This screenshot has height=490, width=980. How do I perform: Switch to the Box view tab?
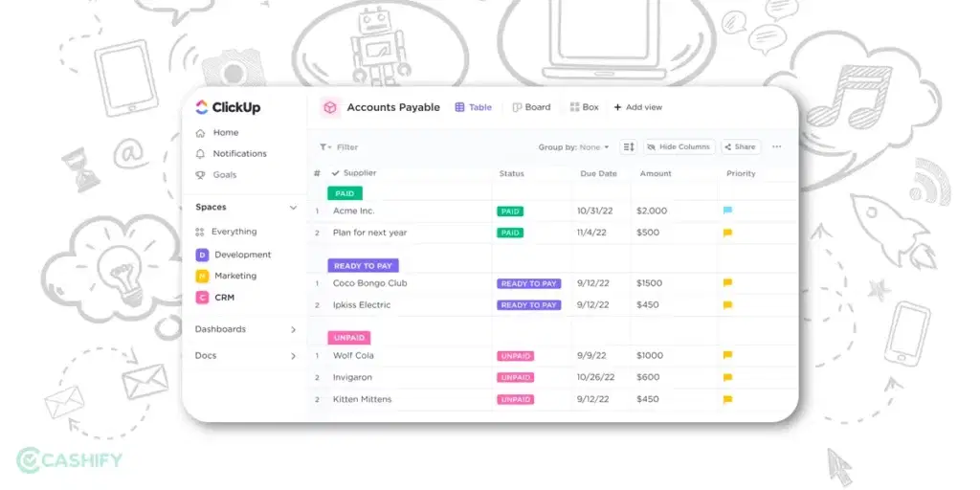pos(584,107)
